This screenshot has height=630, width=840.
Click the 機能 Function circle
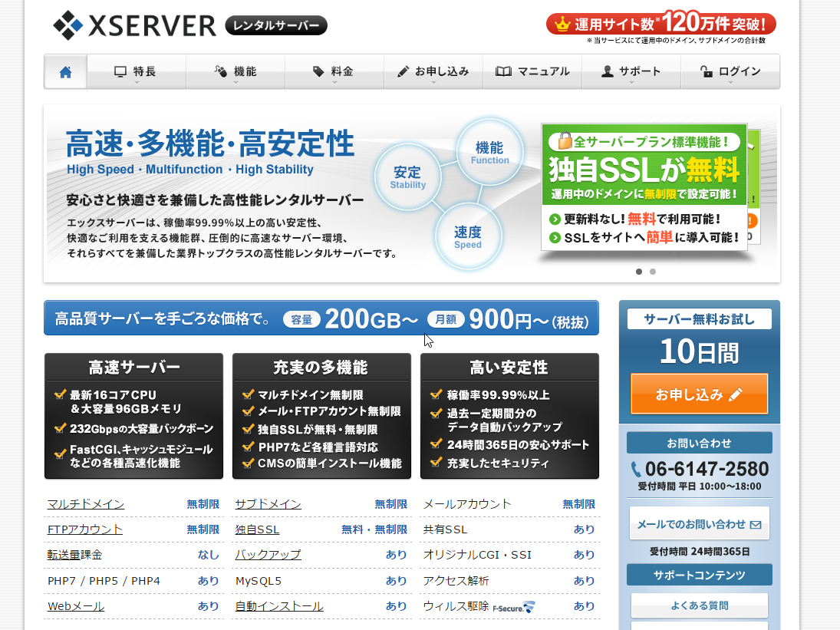click(x=489, y=152)
